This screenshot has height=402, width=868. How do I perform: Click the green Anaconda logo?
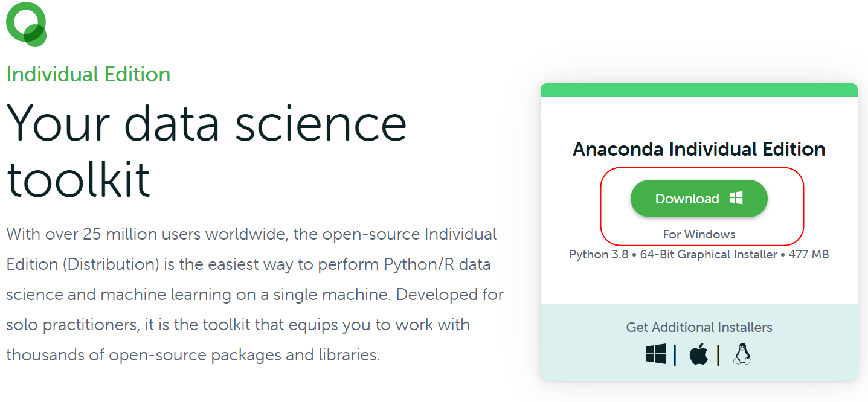point(27,24)
